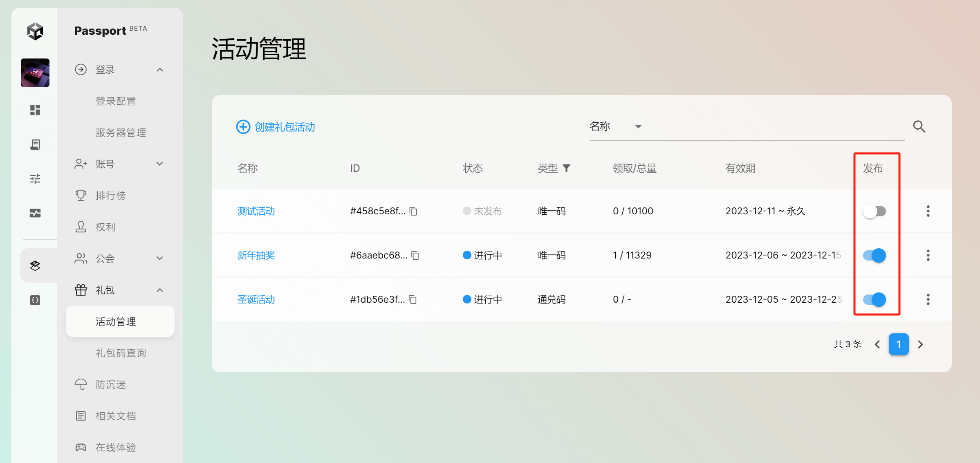This screenshot has height=463, width=980.
Task: Click the search magnifier icon
Action: coord(919,127)
